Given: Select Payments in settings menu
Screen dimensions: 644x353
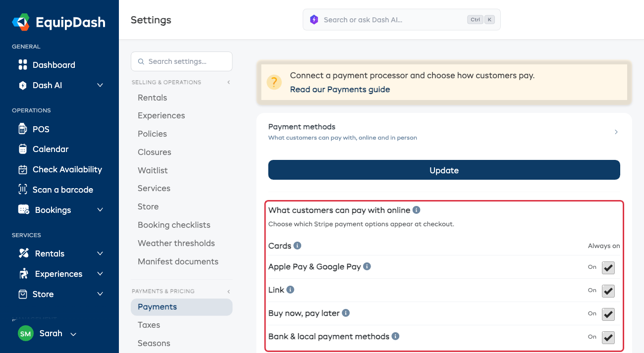Looking at the screenshot, I should coord(181,307).
